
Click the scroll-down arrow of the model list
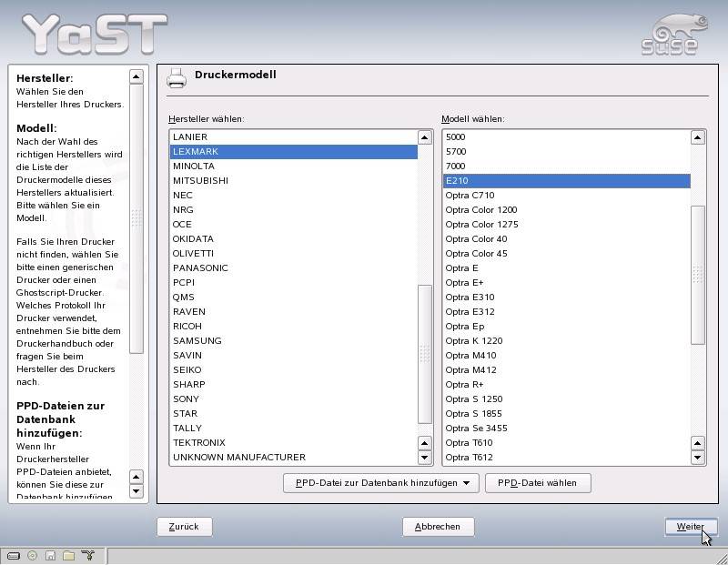697,458
